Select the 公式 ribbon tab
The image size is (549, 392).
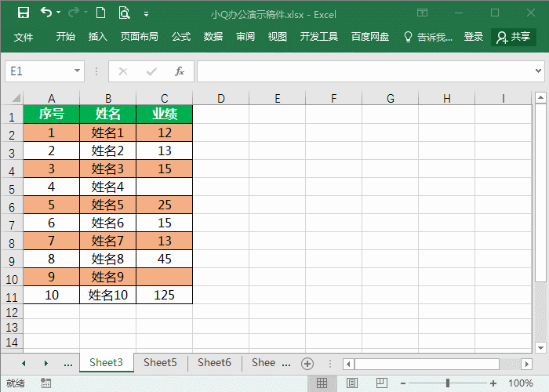point(181,37)
